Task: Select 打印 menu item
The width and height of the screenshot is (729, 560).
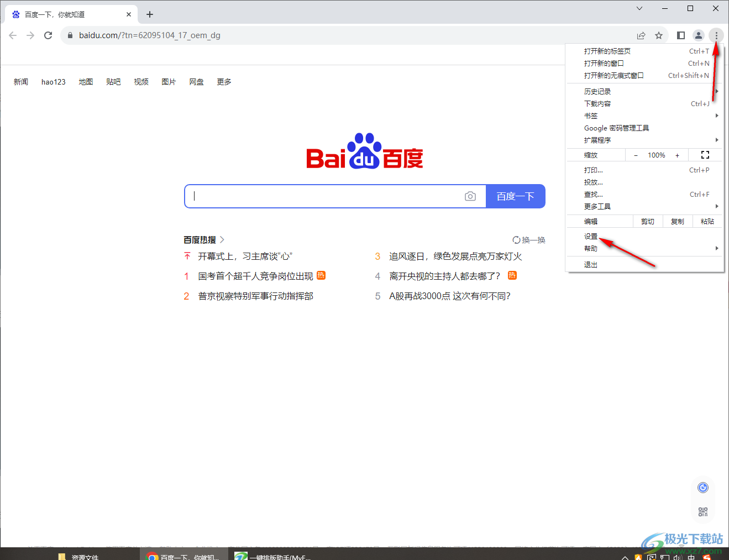Action: [646, 170]
